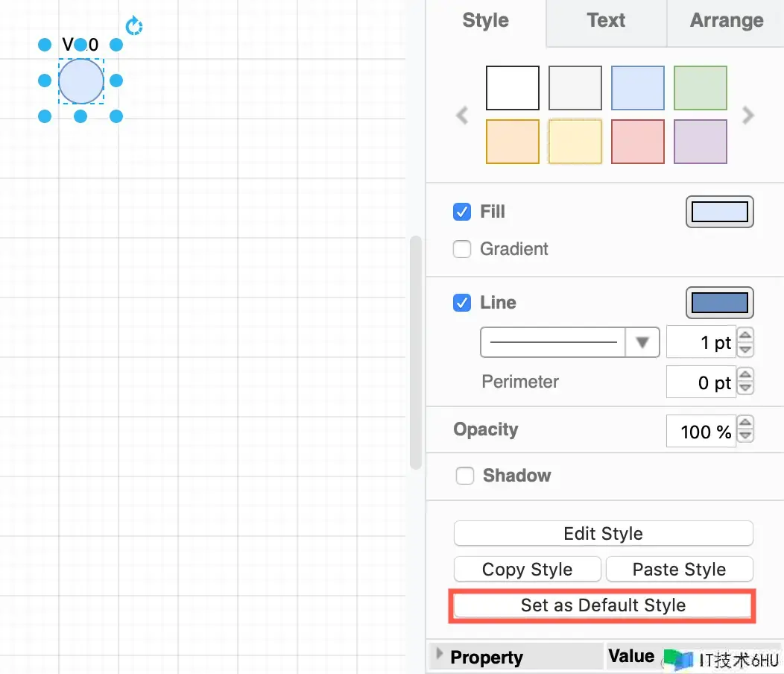The image size is (784, 674).
Task: Enable the Gradient checkbox
Action: pyautogui.click(x=463, y=249)
